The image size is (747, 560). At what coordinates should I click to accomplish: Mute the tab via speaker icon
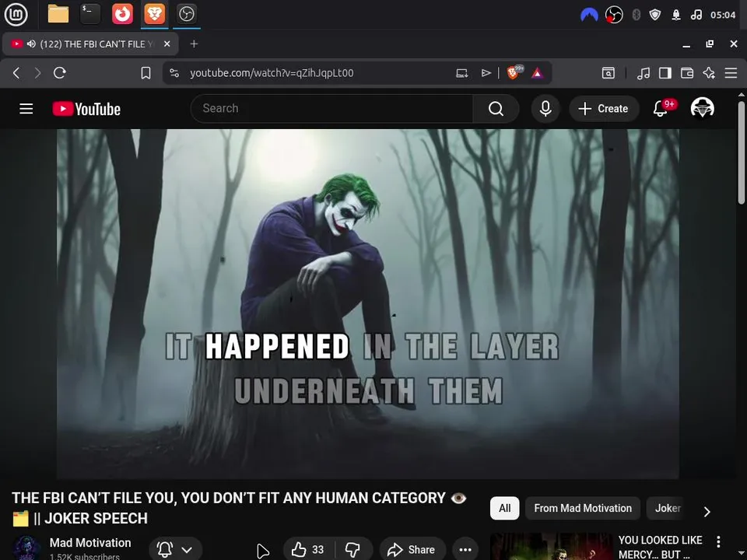point(31,44)
